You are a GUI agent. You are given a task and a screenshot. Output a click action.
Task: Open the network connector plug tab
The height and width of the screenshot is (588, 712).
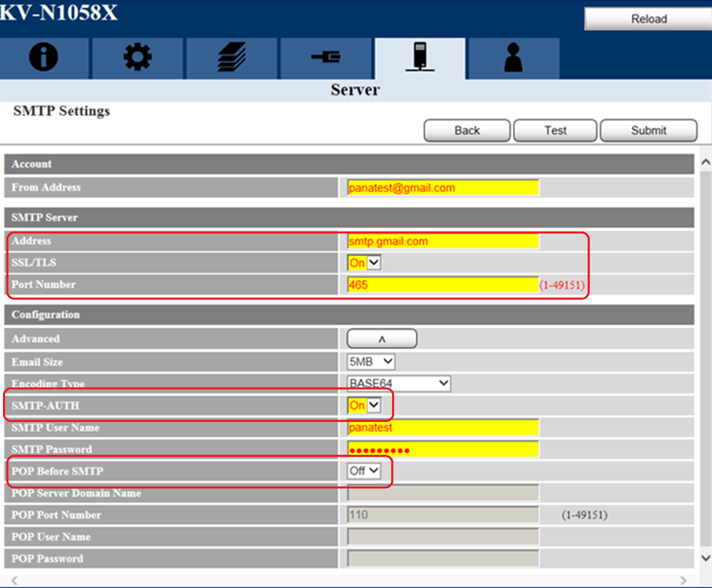(x=325, y=58)
